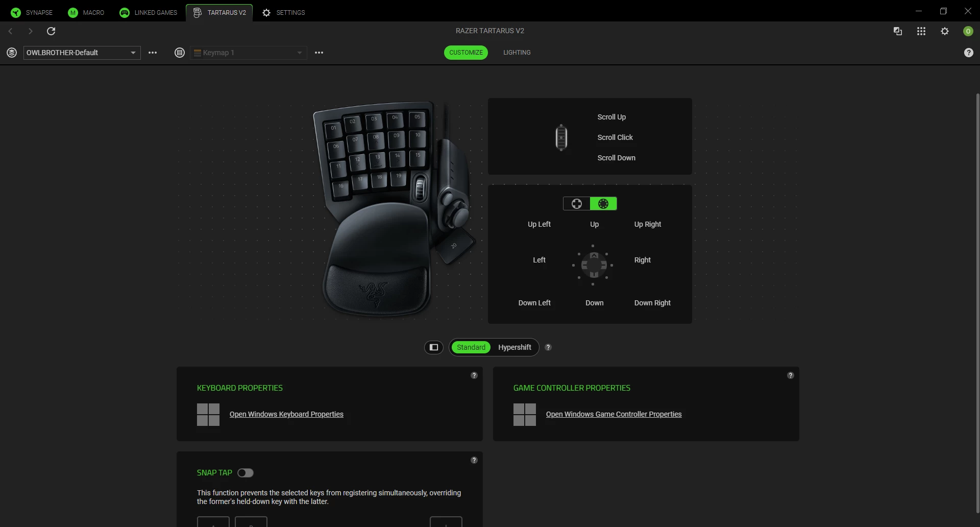Select the Down Right thumbpad direction

pos(652,303)
